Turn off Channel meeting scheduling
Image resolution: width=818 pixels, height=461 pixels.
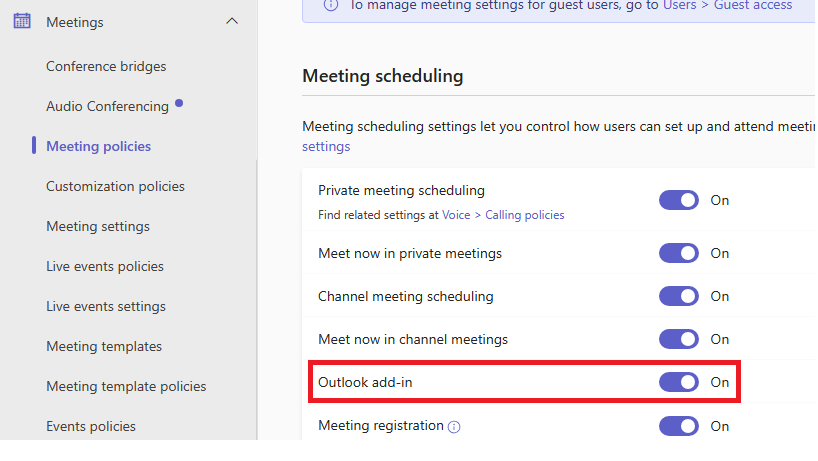click(678, 296)
